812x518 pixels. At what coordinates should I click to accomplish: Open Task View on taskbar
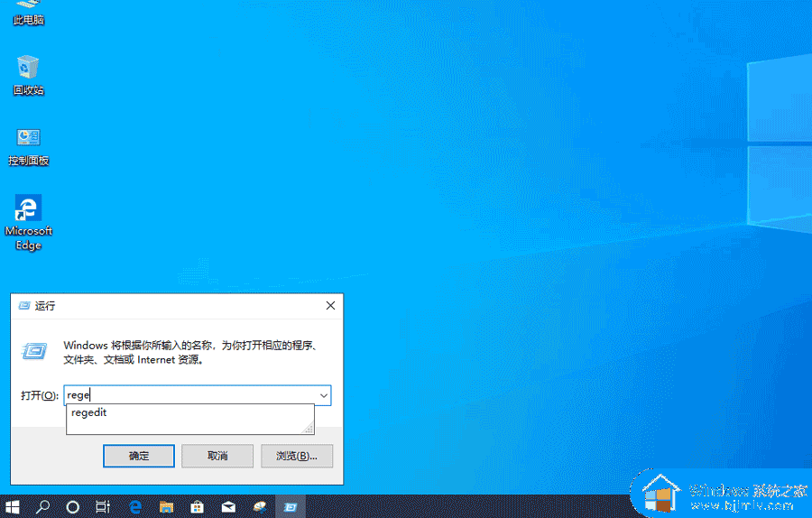tap(103, 506)
